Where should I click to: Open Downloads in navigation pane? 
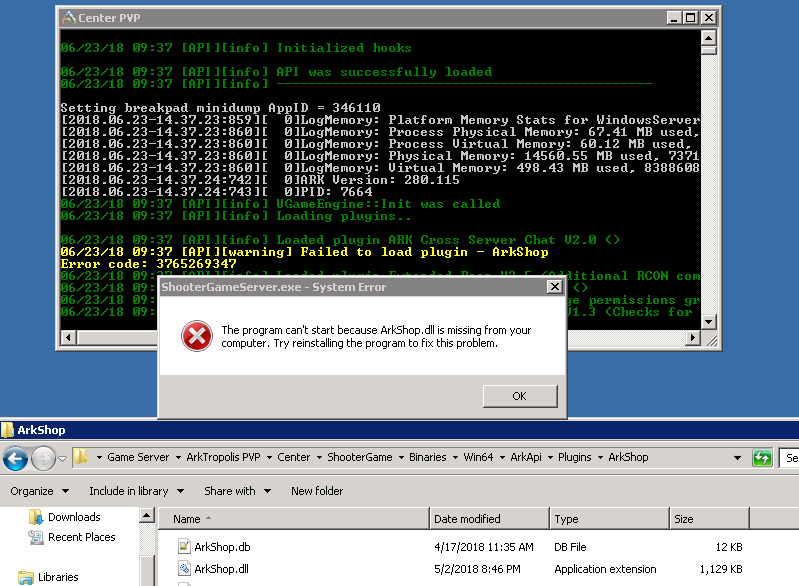[74, 517]
